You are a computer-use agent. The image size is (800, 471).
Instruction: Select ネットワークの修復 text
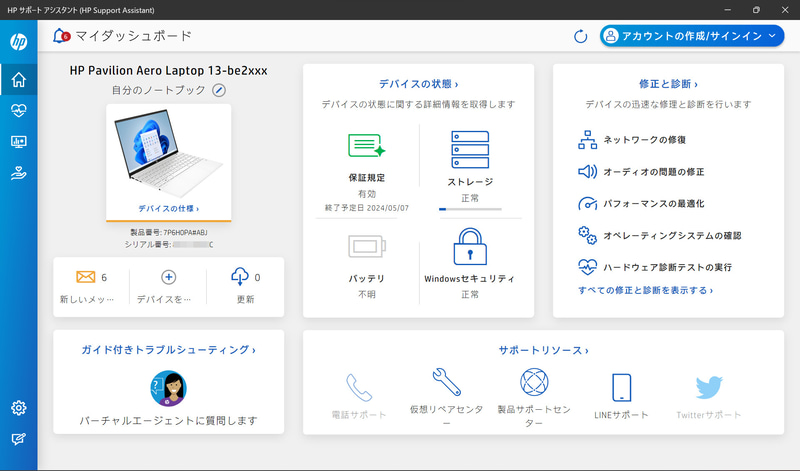click(644, 140)
